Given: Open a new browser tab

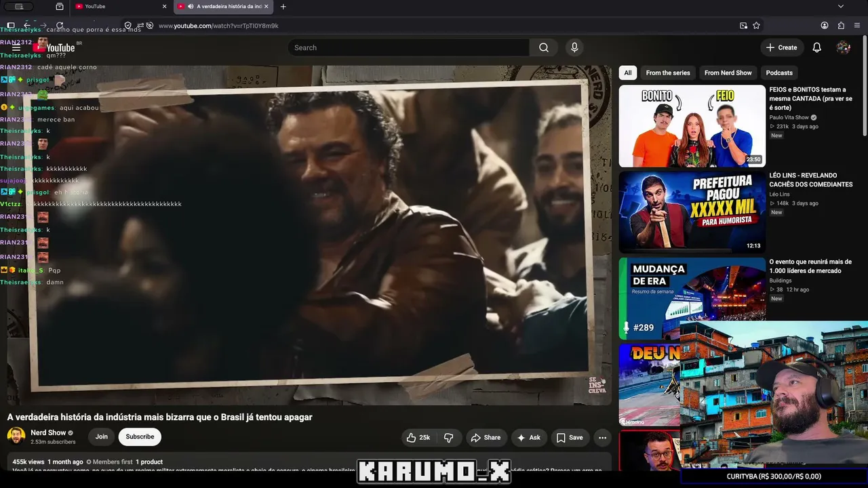Looking at the screenshot, I should tap(283, 7).
